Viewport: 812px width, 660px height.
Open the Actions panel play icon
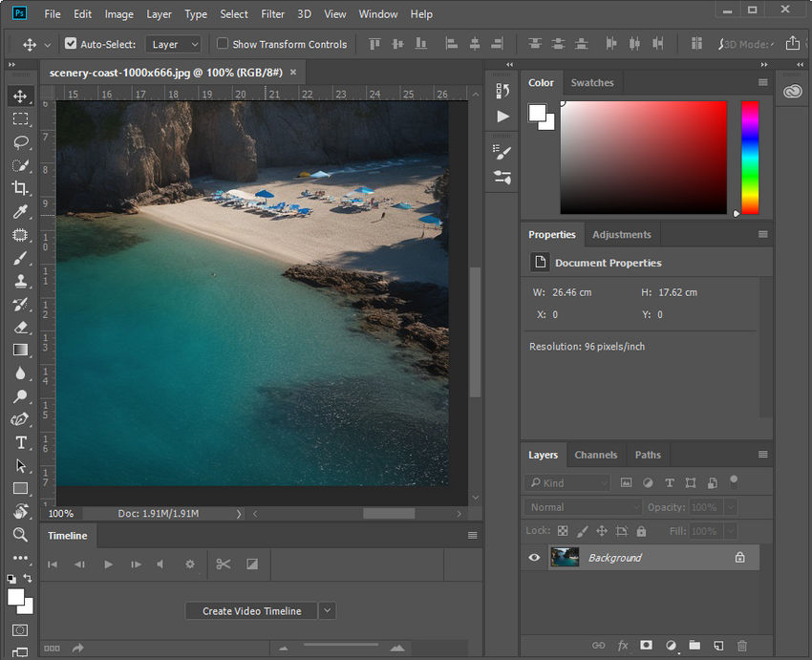click(502, 117)
